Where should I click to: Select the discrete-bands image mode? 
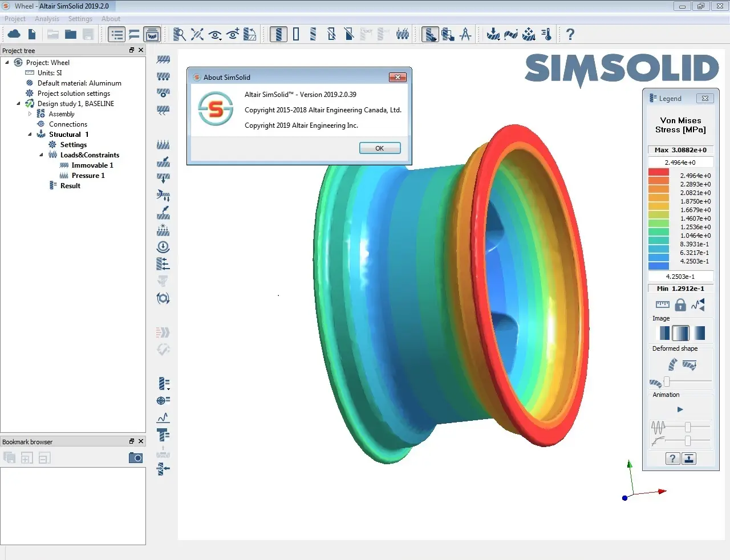pyautogui.click(x=664, y=332)
